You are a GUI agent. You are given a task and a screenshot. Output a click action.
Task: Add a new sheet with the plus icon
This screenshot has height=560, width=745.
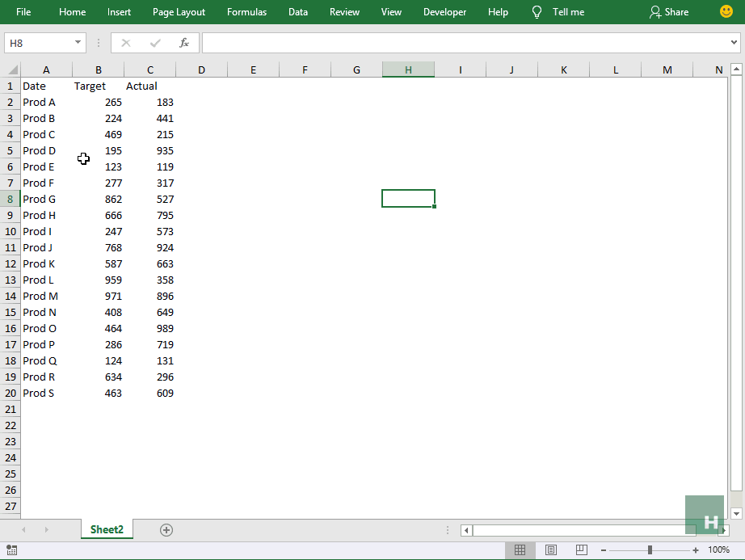click(166, 530)
